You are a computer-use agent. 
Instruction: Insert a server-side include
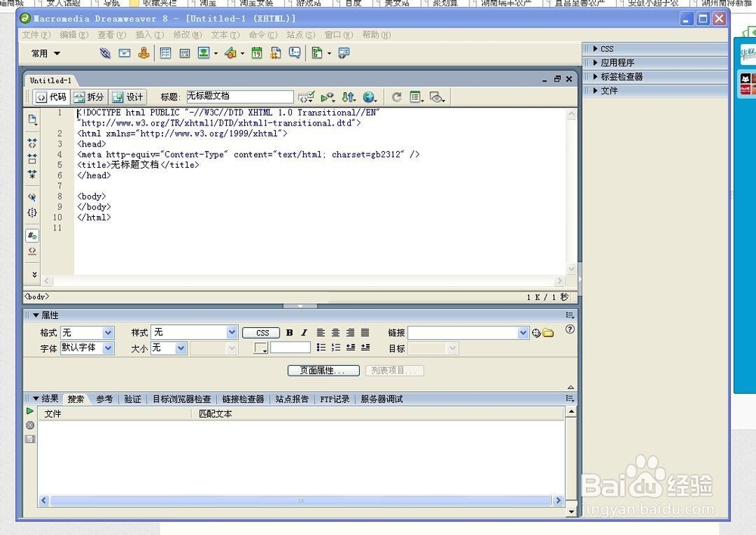coord(276,53)
